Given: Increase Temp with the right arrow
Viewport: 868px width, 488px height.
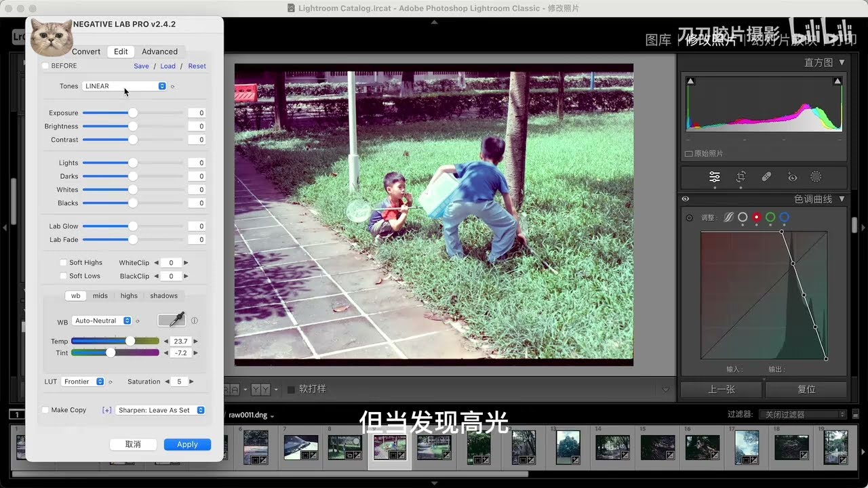Looking at the screenshot, I should tap(196, 341).
